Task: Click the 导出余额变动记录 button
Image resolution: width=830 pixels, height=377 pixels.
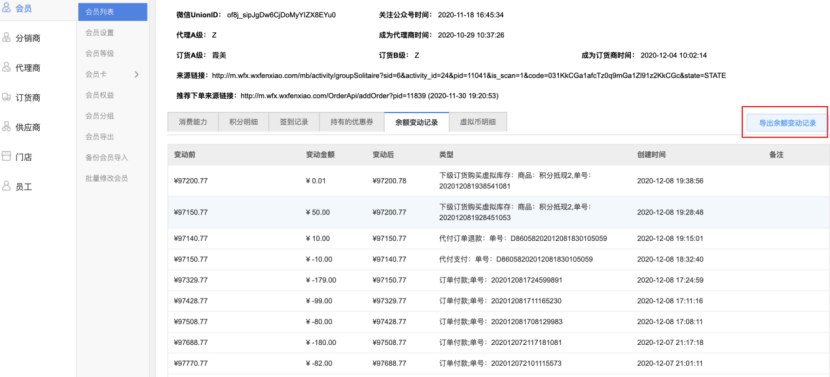Action: pyautogui.click(x=787, y=123)
